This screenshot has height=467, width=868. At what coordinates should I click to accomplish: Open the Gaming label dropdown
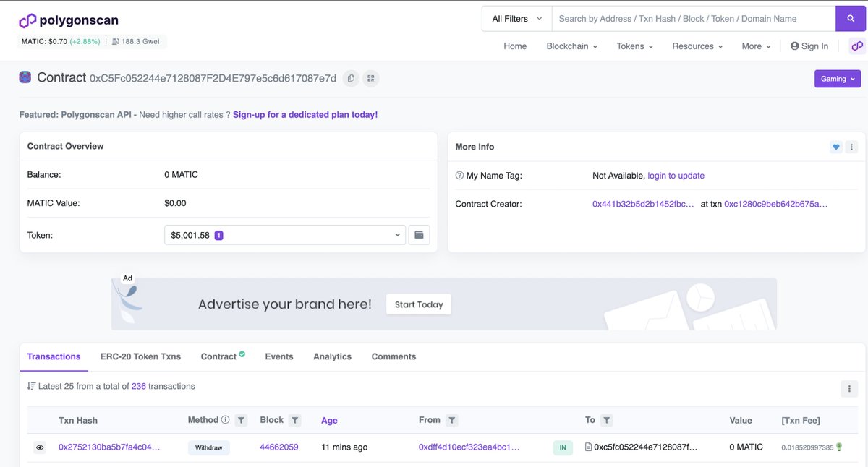coord(838,79)
